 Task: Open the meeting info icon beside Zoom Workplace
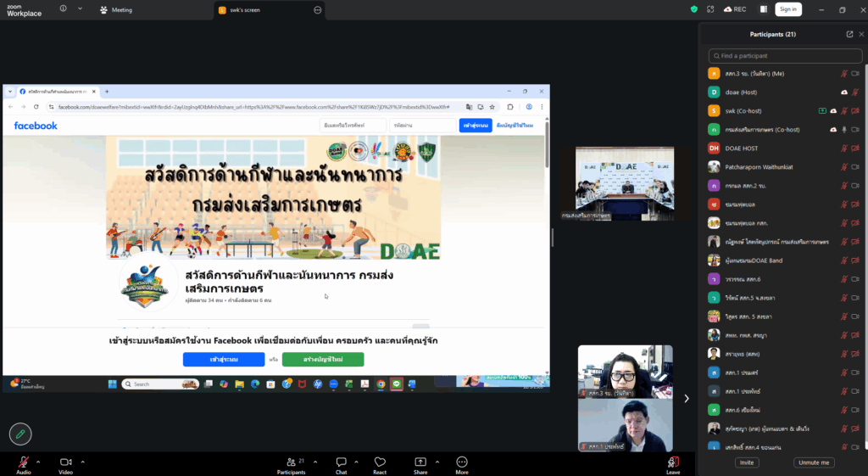(64, 8)
